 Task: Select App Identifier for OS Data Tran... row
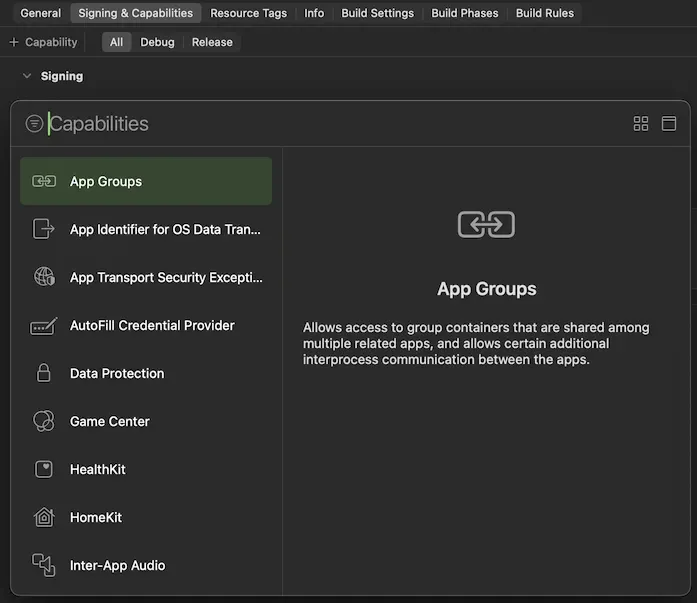tap(146, 229)
